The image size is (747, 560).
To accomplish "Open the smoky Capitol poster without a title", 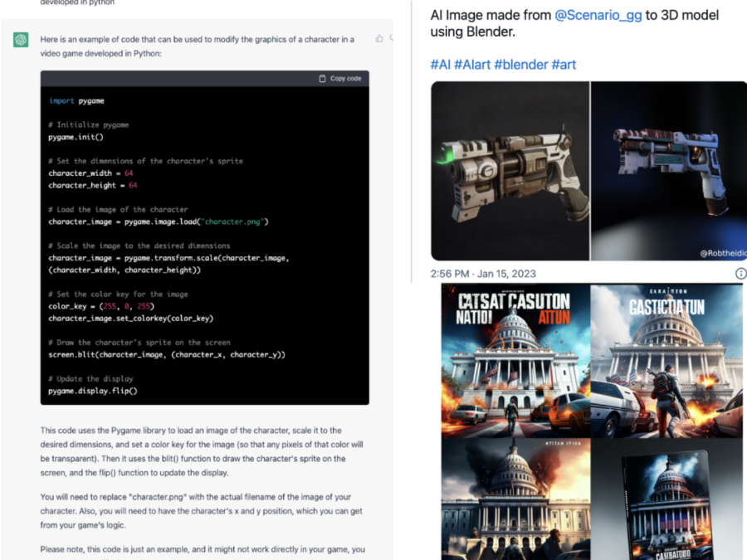I will [x=516, y=499].
